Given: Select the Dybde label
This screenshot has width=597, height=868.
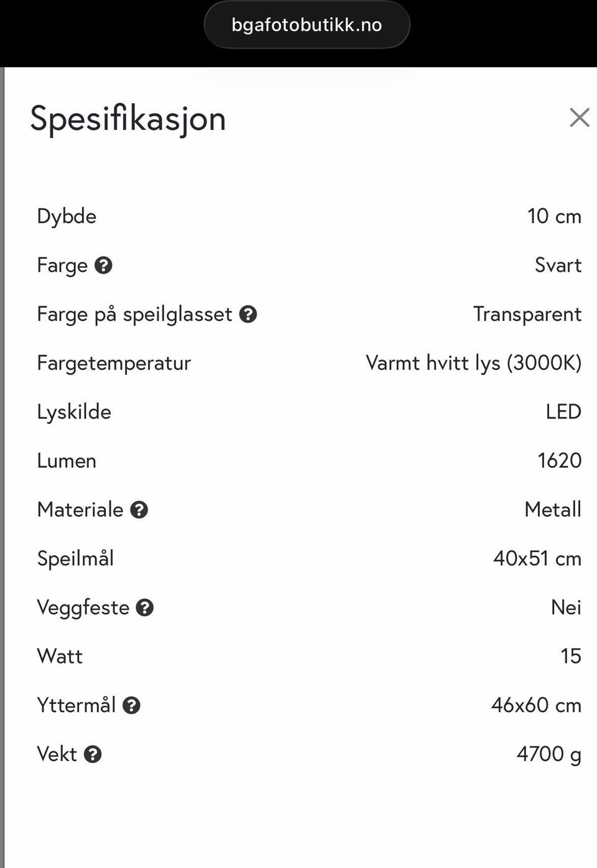Looking at the screenshot, I should tap(67, 216).
